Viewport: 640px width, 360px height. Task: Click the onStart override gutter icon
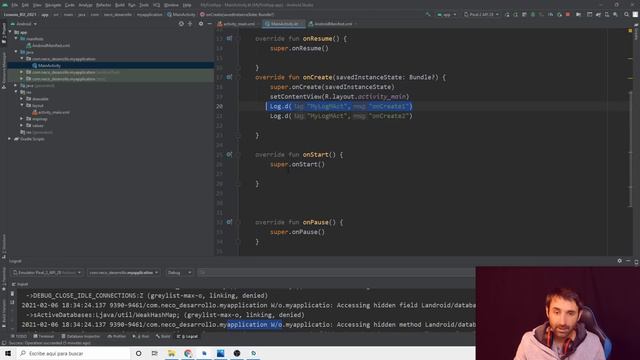(229, 154)
